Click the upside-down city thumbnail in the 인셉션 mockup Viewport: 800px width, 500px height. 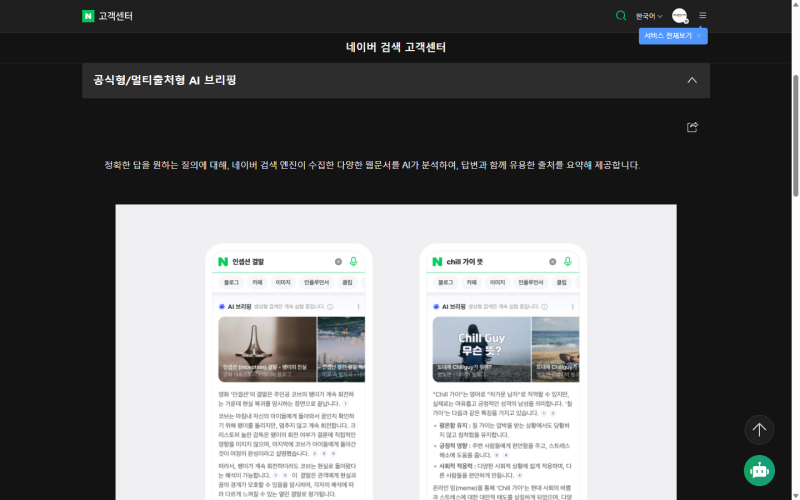[341, 349]
